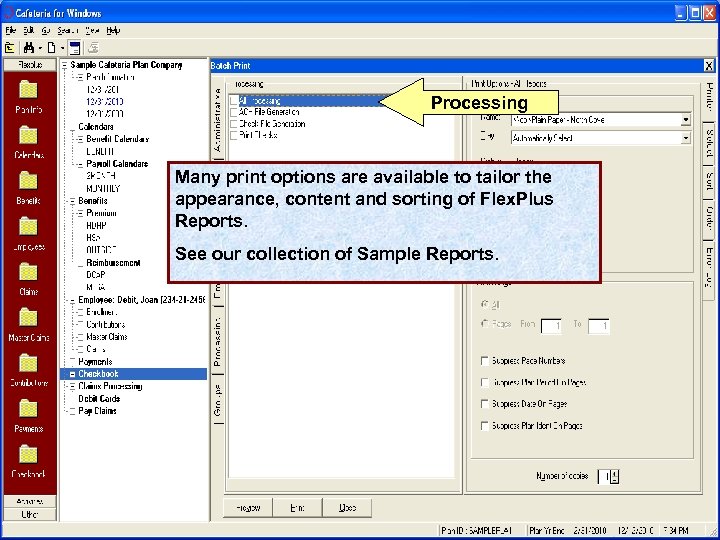Check the Check File Generation checkbox
720x540 pixels.
(x=234, y=124)
